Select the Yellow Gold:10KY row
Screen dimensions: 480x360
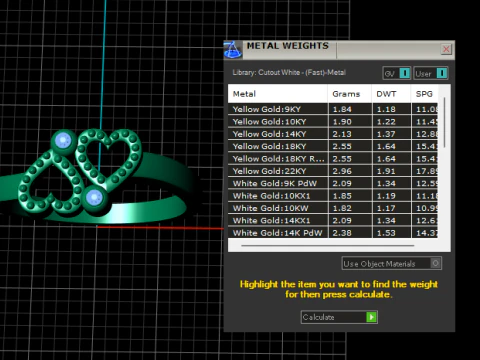point(333,121)
